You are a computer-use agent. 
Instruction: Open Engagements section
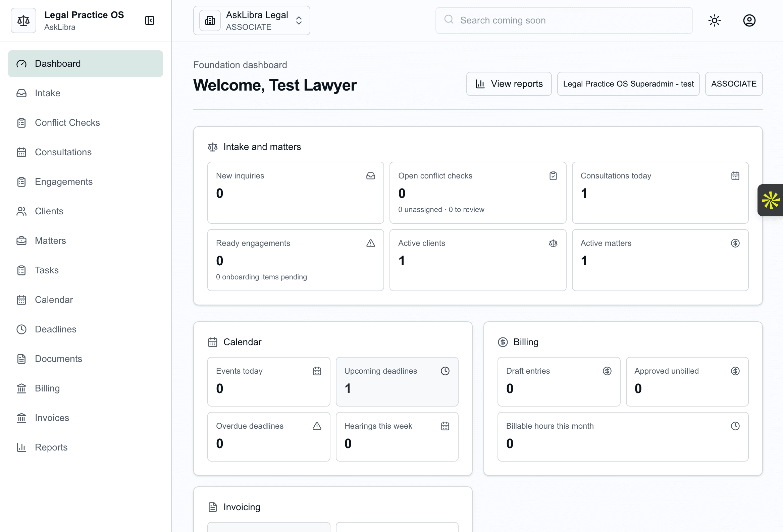click(x=86, y=181)
